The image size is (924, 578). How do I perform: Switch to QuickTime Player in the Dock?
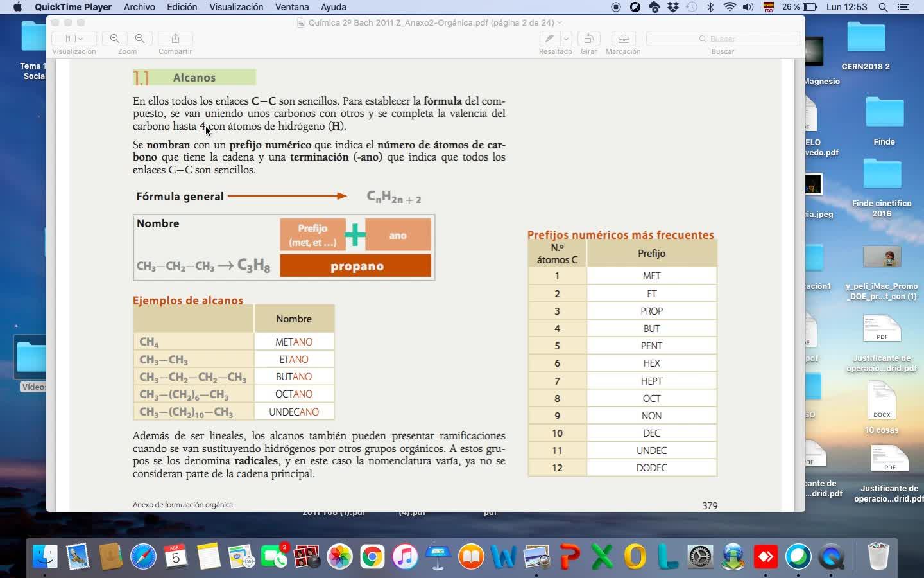831,556
